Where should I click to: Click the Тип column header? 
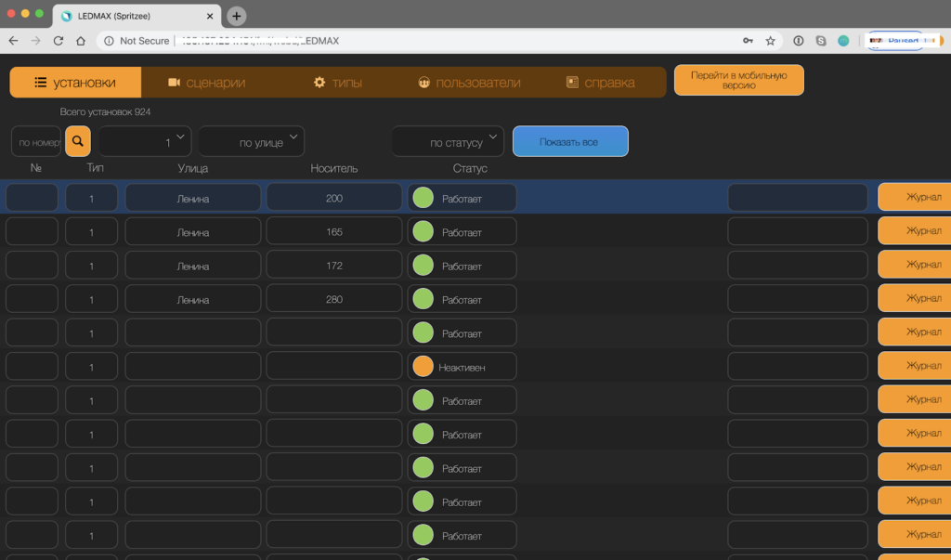(96, 167)
